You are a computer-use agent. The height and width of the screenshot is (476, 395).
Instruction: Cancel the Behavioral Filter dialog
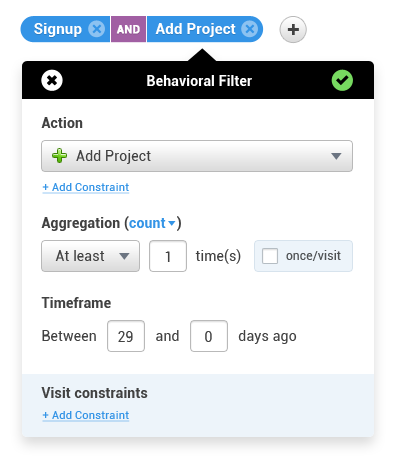[52, 80]
